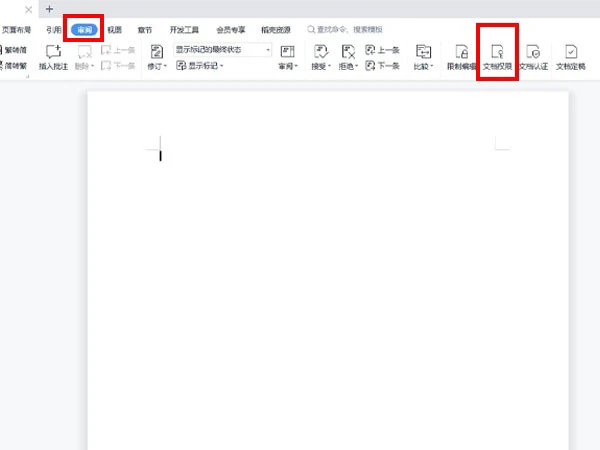Open a new tab with the plus button
This screenshot has height=450, width=600.
point(49,9)
